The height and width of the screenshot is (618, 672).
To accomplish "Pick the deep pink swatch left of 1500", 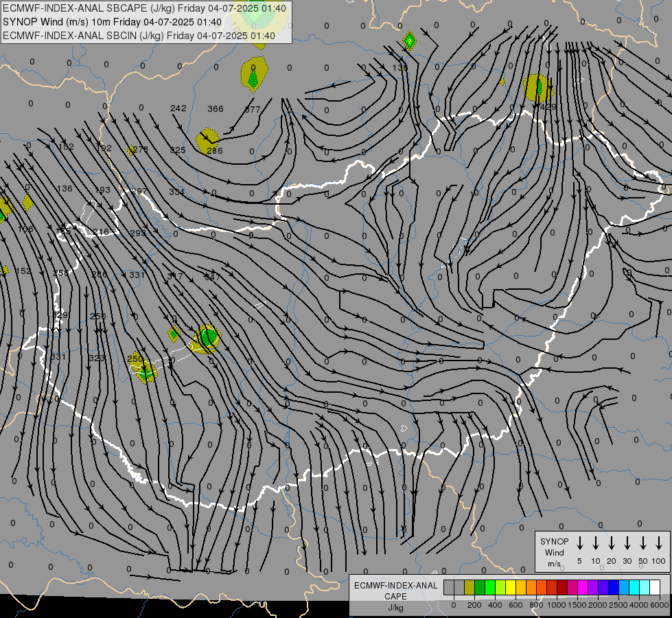I will [x=572, y=587].
